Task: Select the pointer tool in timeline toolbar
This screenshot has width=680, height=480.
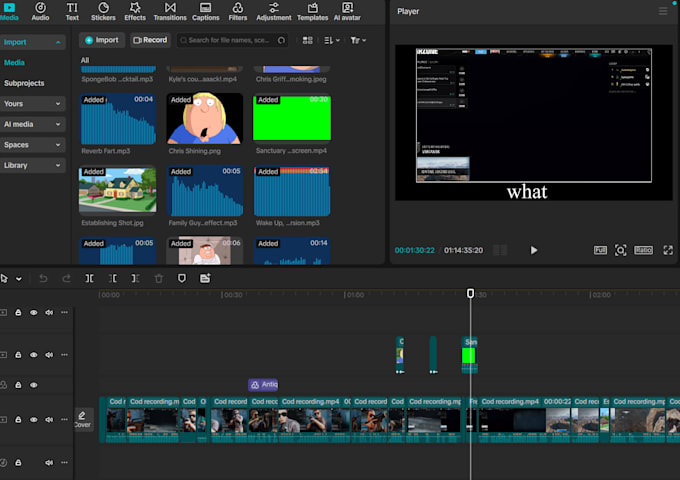Action: tap(4, 278)
